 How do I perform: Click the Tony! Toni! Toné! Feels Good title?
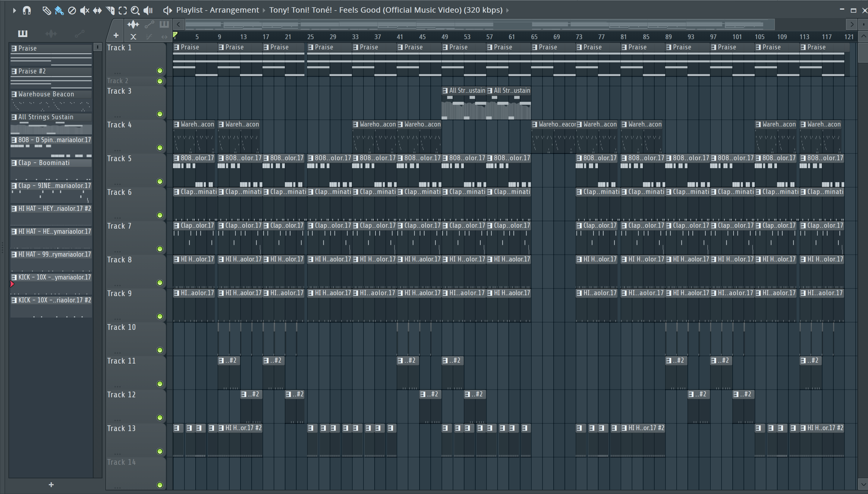pos(385,10)
